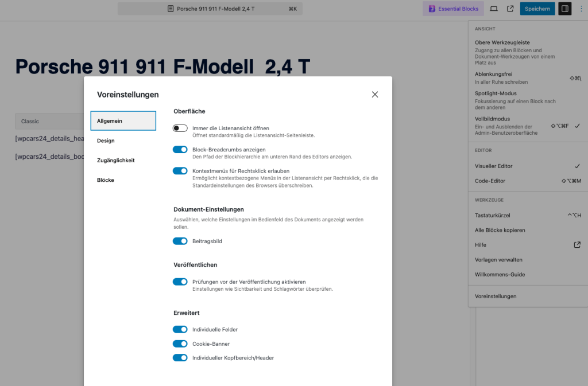Enable Immer die Listenansicht öffnen toggle
Viewport: 588px width, 386px height.
point(180,128)
